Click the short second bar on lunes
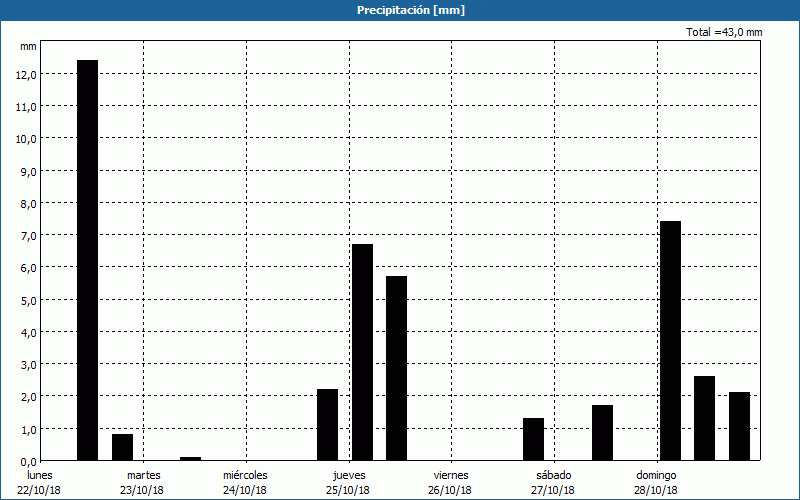The image size is (800, 500). tap(122, 447)
